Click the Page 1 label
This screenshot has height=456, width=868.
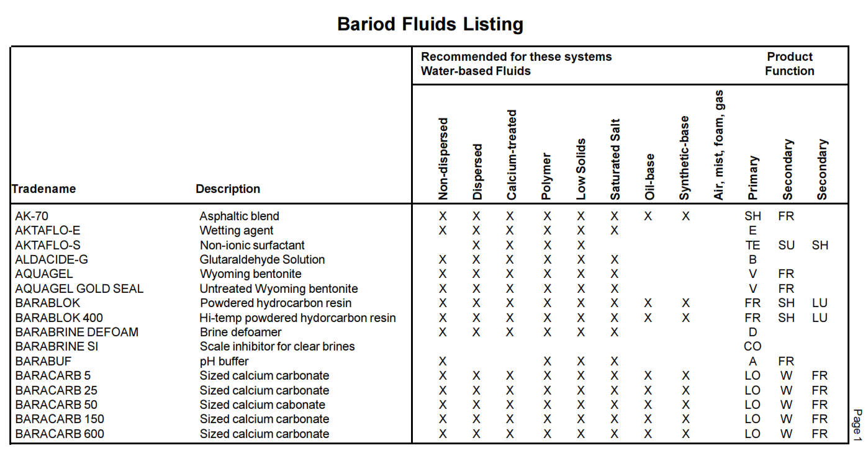coord(857,425)
